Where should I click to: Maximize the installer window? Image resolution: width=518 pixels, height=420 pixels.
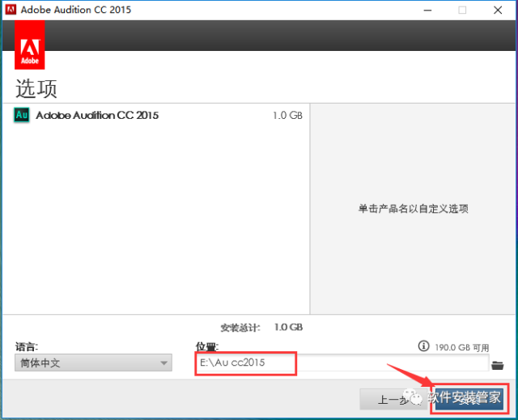pos(462,10)
